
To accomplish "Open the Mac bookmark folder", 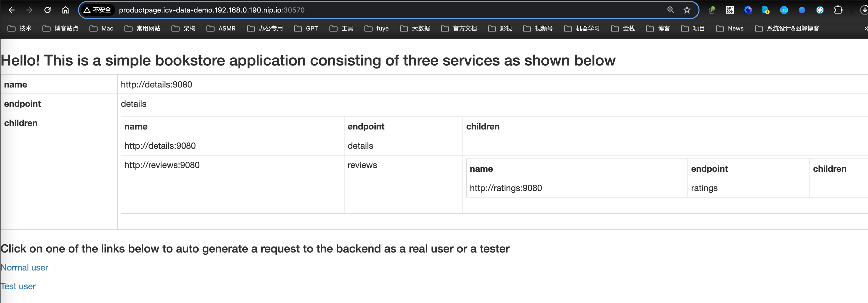I will point(101,29).
